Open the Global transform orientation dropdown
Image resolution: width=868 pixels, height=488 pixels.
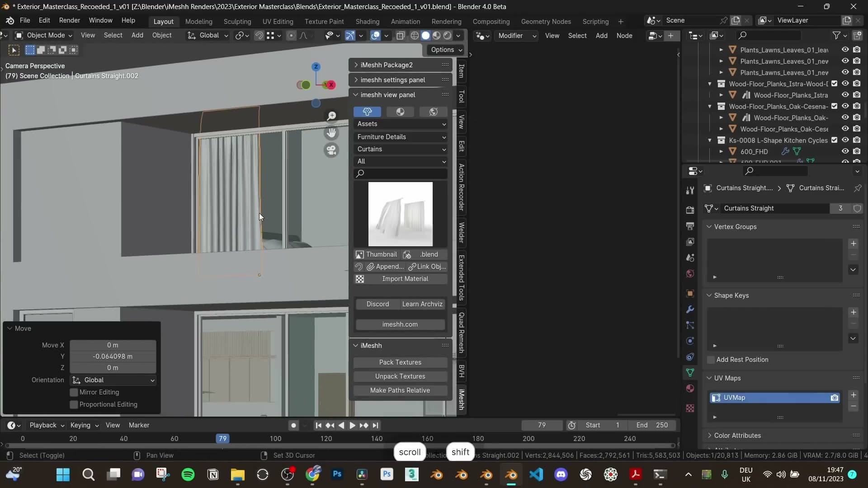208,35
